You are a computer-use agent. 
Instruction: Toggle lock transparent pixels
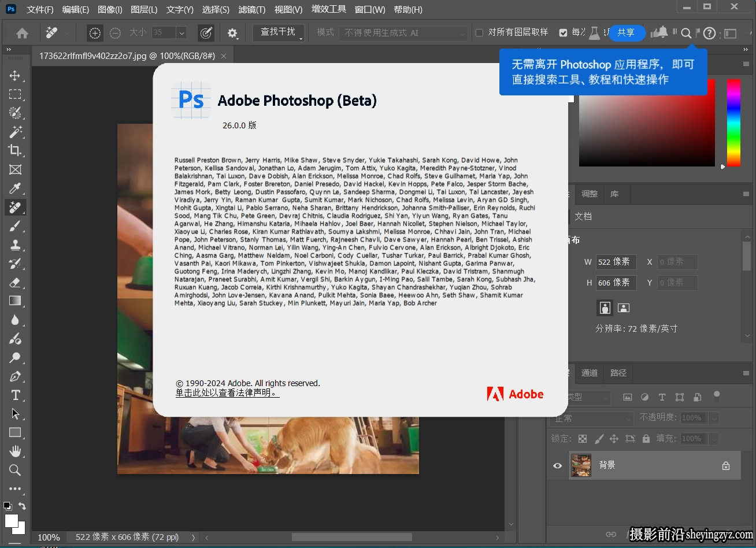583,439
